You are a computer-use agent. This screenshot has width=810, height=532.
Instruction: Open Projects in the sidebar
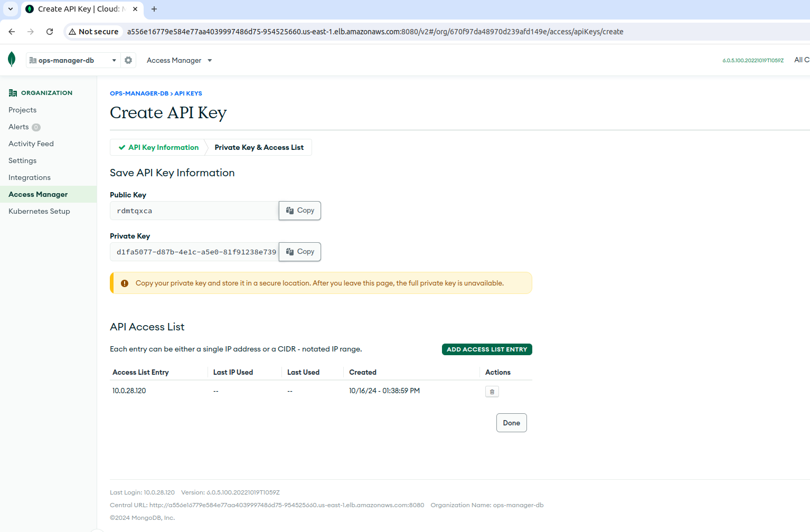pos(23,110)
